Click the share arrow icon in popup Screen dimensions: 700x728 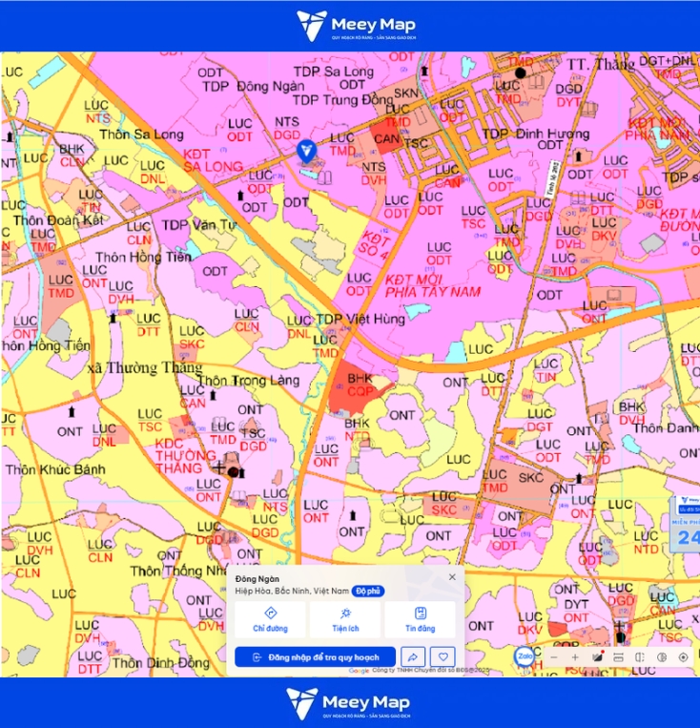413,657
